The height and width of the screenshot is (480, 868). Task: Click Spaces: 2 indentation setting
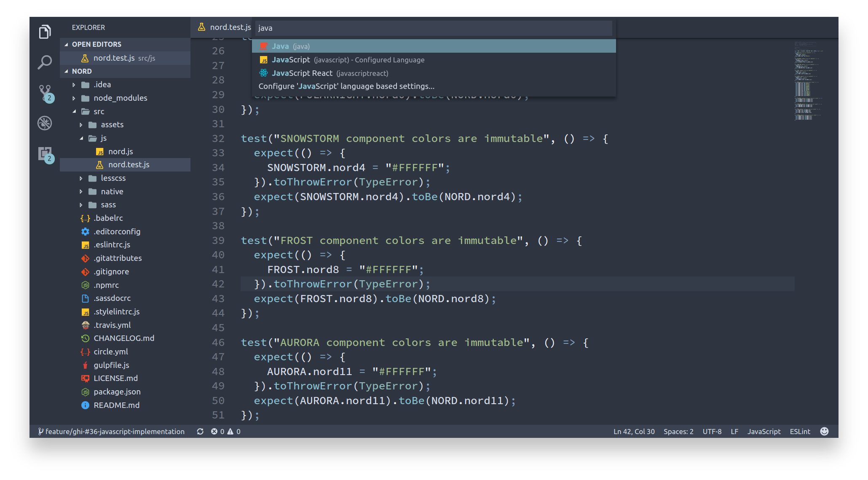pyautogui.click(x=678, y=431)
